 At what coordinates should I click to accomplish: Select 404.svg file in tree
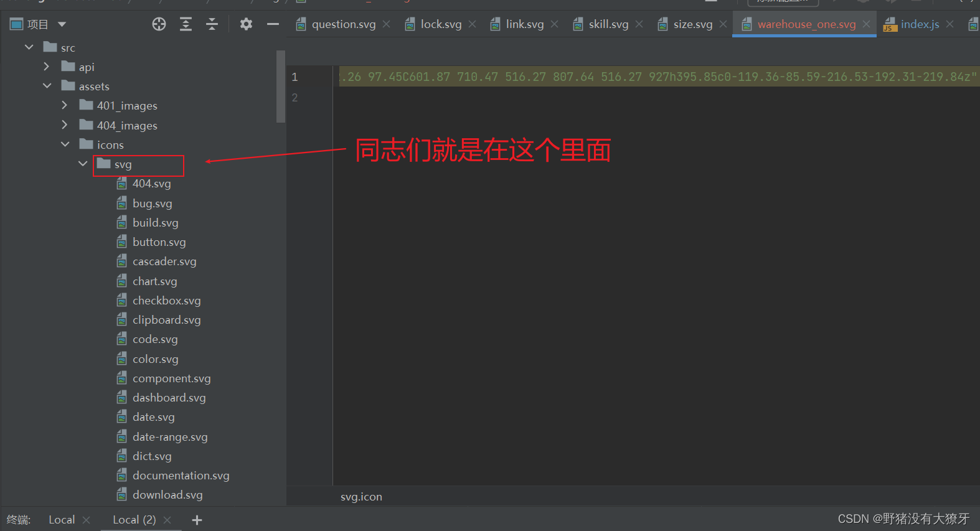[x=151, y=184]
